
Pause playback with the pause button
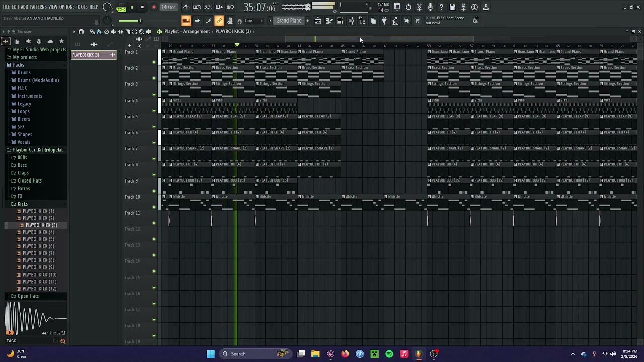(132, 7)
